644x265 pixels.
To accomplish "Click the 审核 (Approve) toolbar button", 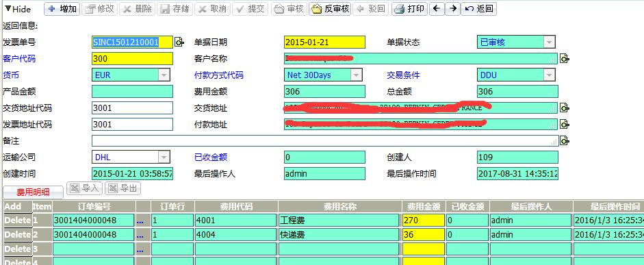I will [289, 9].
